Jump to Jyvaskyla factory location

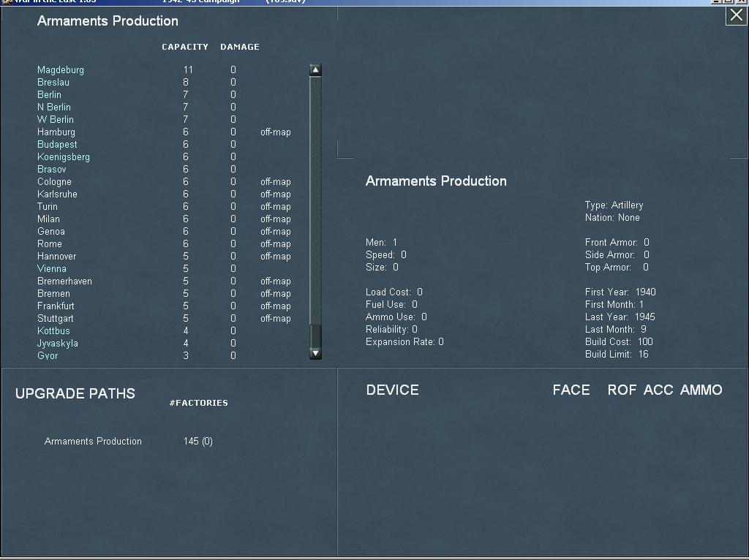click(x=57, y=343)
